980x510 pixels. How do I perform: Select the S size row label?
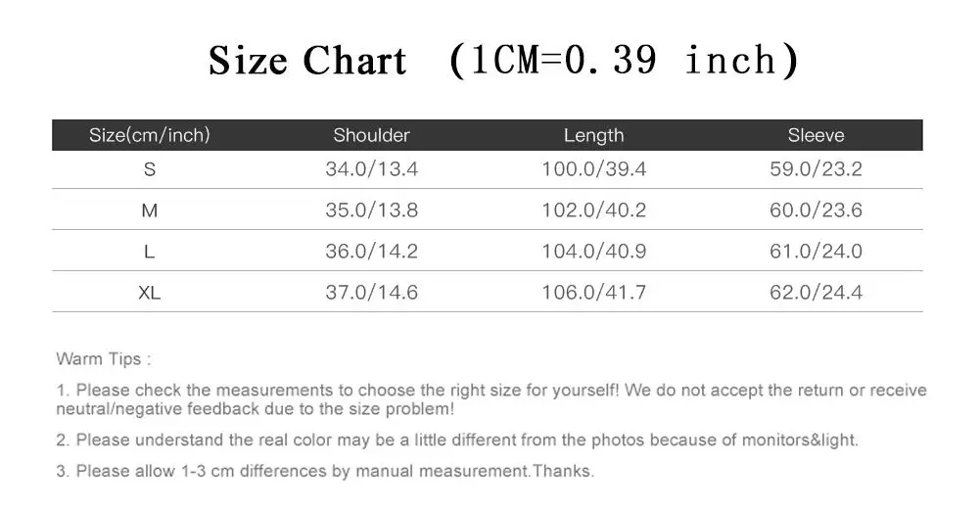[150, 169]
